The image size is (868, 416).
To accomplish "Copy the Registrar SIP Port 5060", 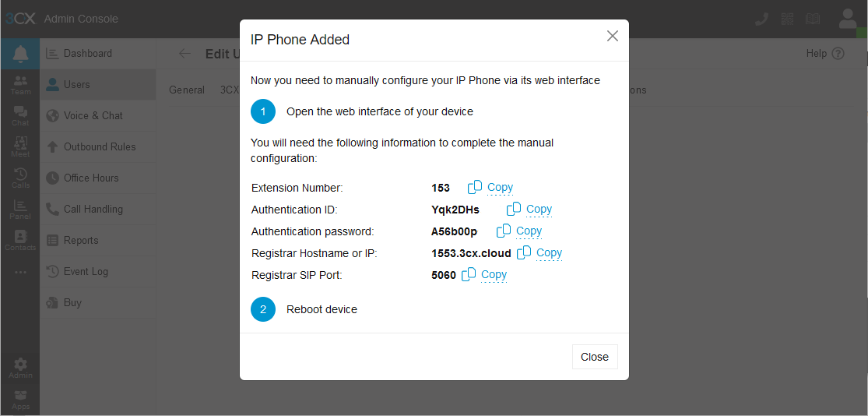I will coord(494,275).
